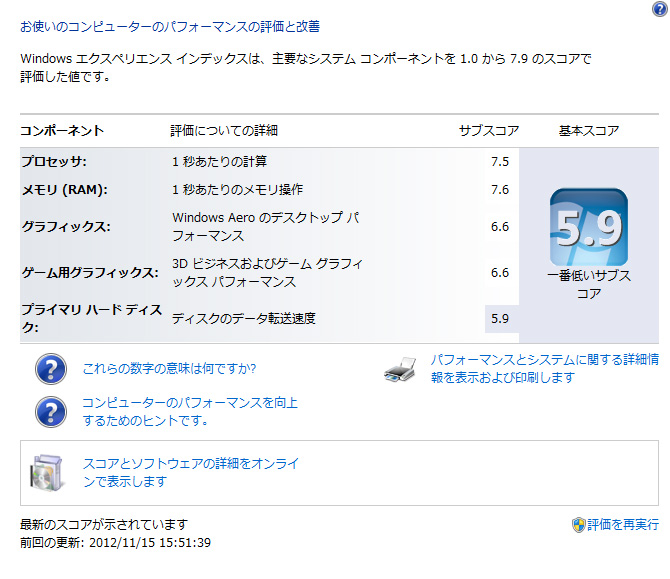
Task: Click the 5.9 base score badge
Action: click(589, 227)
